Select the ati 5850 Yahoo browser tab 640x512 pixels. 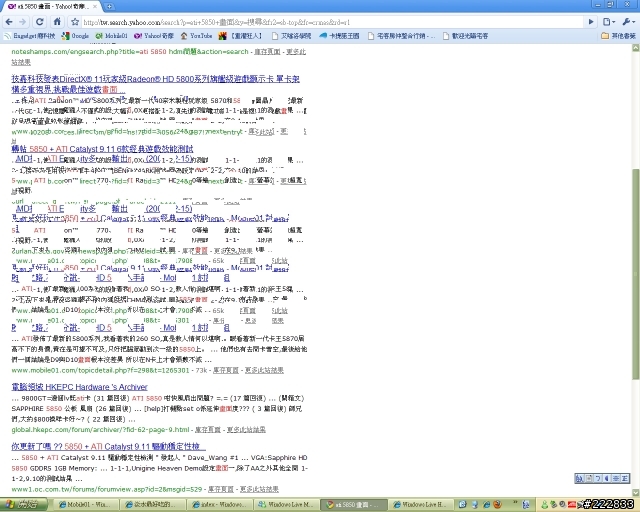(52, 7)
